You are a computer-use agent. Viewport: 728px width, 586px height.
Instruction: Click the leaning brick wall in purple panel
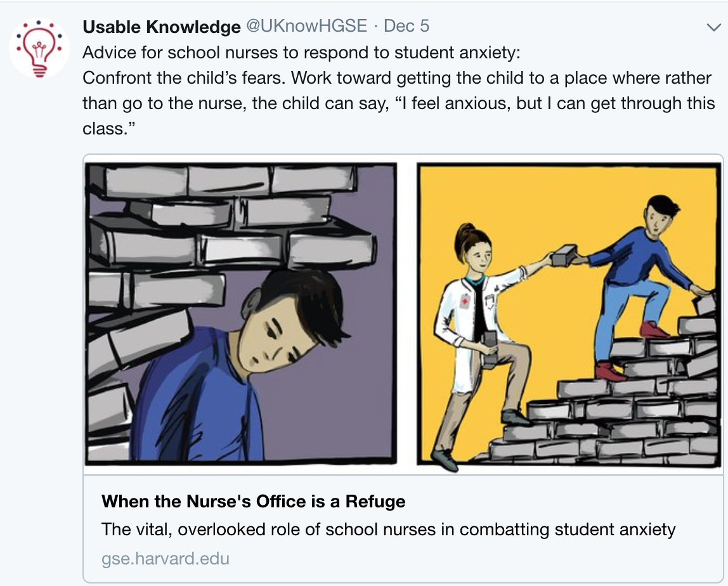tap(159, 254)
